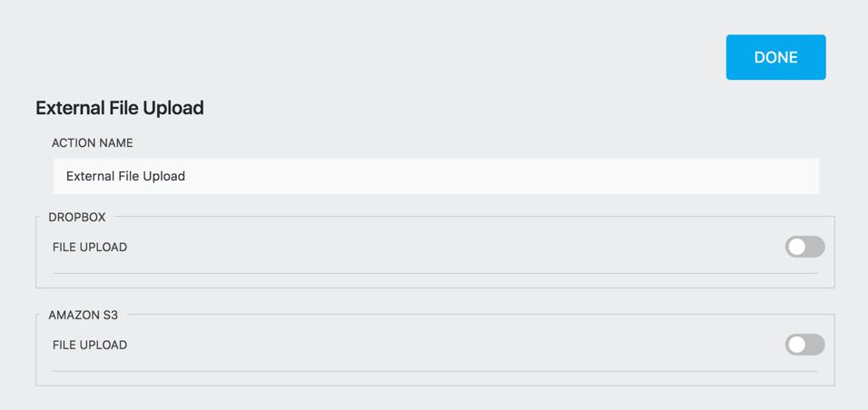Viewport: 868px width, 410px height.
Task: Click the word External in the name field
Action: 91,176
